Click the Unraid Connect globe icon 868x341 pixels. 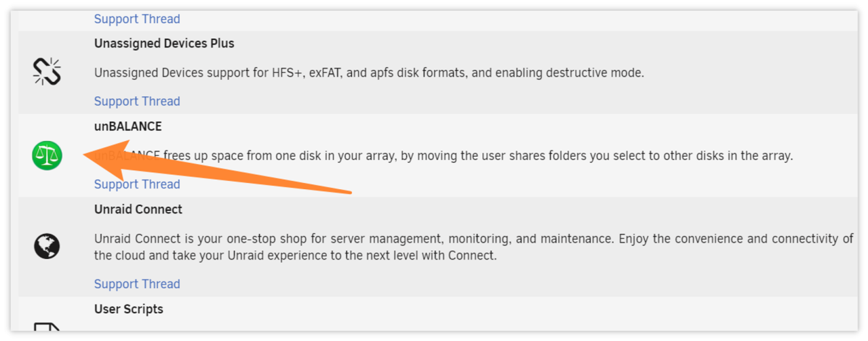pos(47,245)
